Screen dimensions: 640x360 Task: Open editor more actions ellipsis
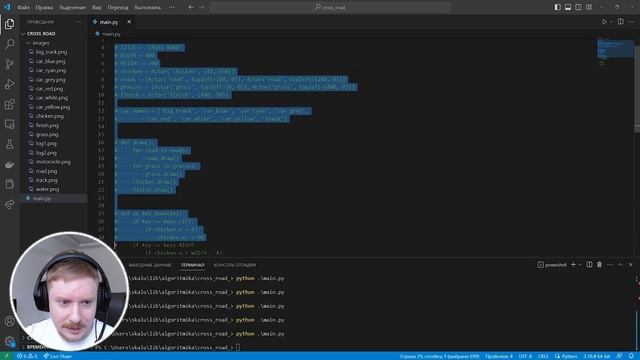click(x=631, y=22)
